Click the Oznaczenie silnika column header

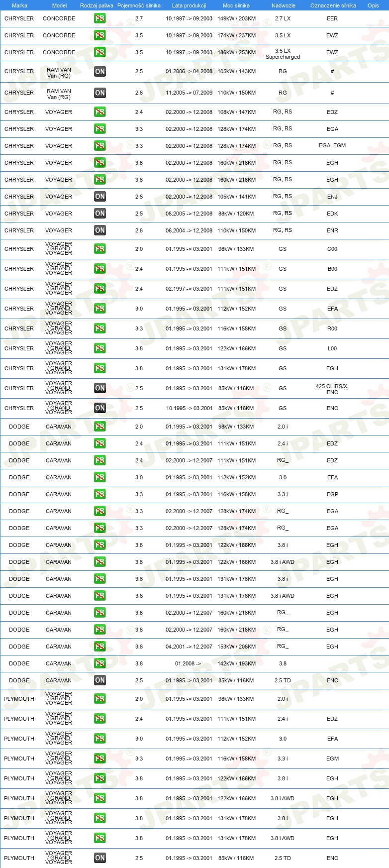coord(333,5)
